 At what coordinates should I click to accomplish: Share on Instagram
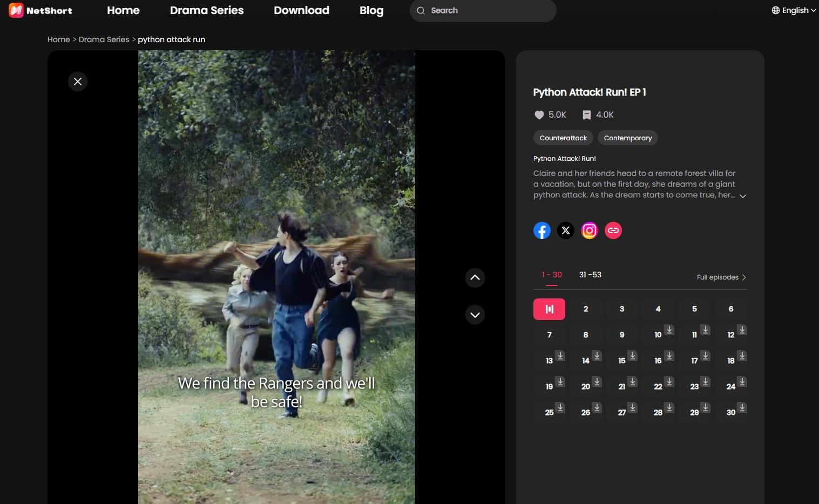(x=590, y=230)
